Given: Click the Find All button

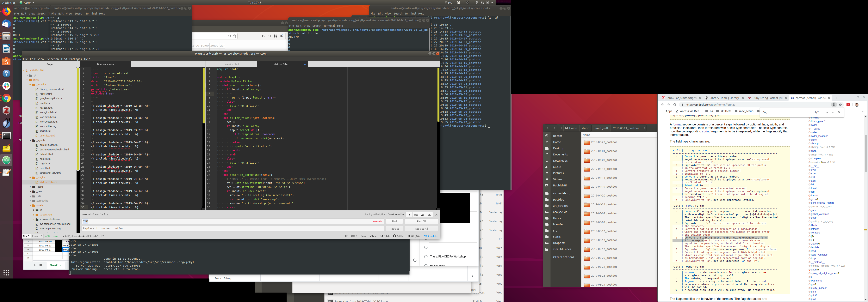Looking at the screenshot, I should click(x=421, y=221).
